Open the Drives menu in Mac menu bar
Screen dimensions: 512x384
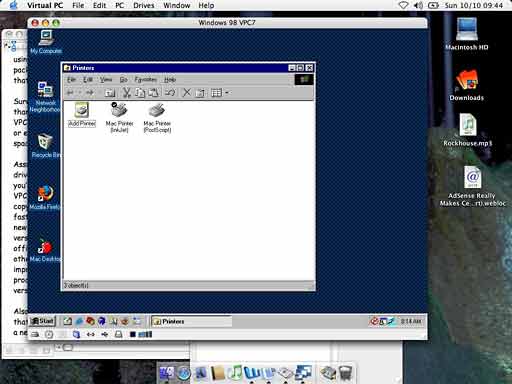click(x=144, y=5)
